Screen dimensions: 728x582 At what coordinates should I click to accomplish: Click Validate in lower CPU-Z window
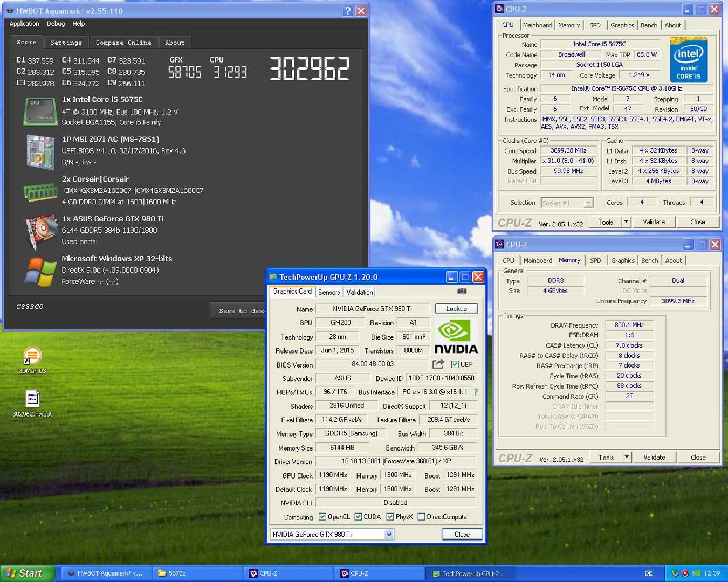tap(655, 457)
